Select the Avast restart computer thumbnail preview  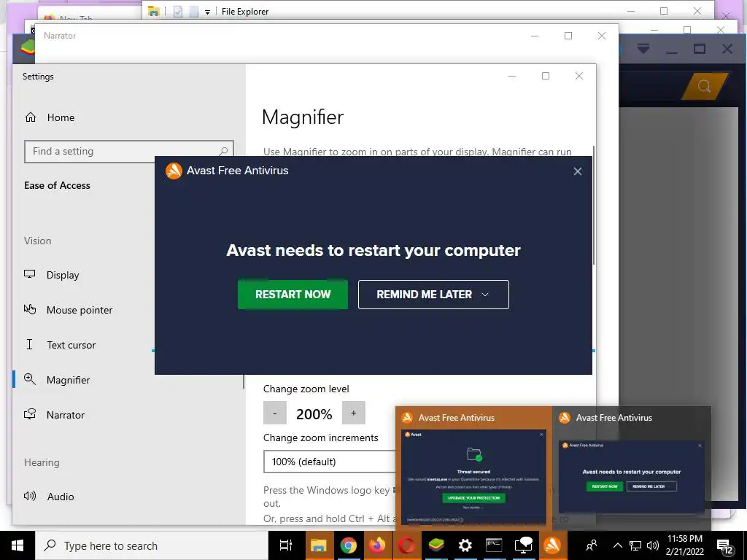(631, 469)
